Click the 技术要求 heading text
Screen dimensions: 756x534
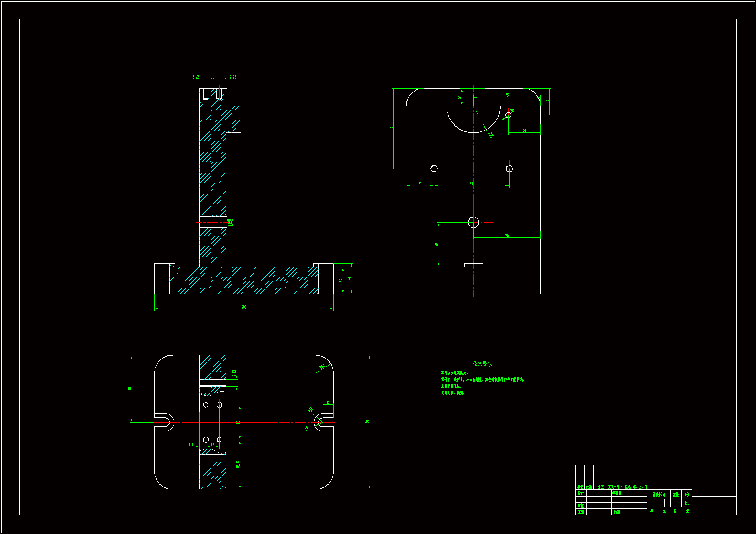[x=482, y=363]
